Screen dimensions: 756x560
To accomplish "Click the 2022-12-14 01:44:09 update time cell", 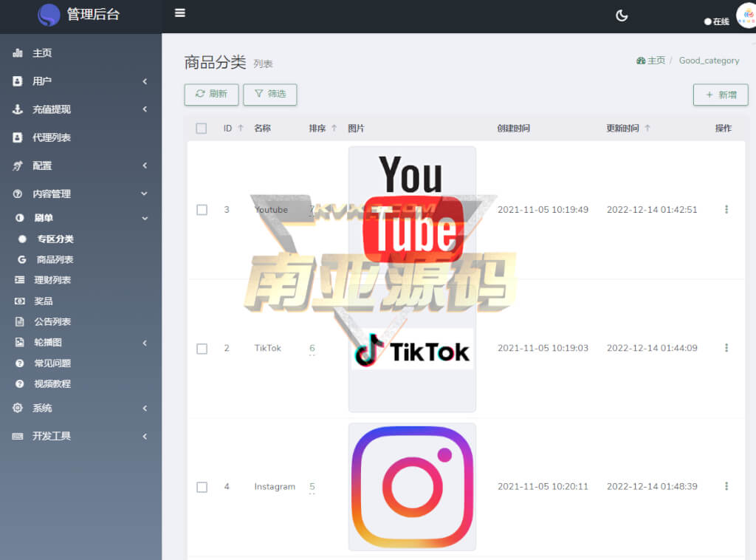I will pyautogui.click(x=652, y=348).
